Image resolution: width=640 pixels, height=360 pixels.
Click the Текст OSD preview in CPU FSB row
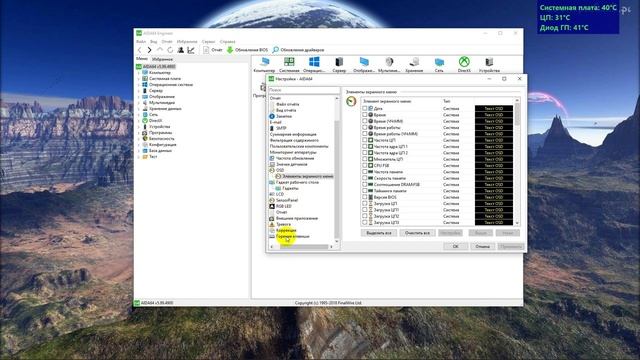494,165
